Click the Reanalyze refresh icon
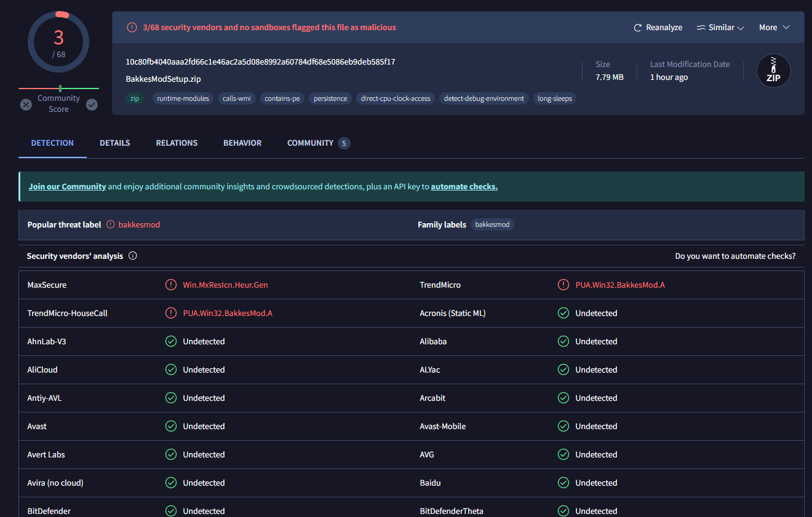 tap(638, 28)
